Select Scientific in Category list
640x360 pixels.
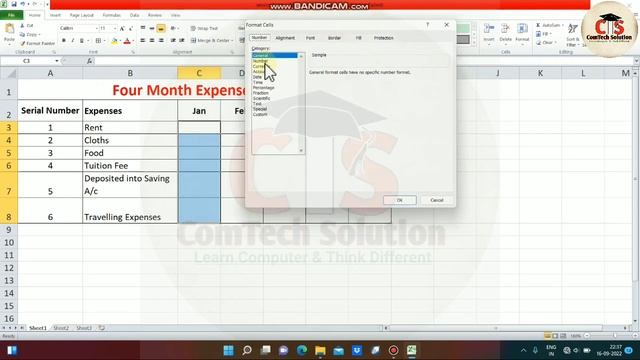click(x=262, y=98)
